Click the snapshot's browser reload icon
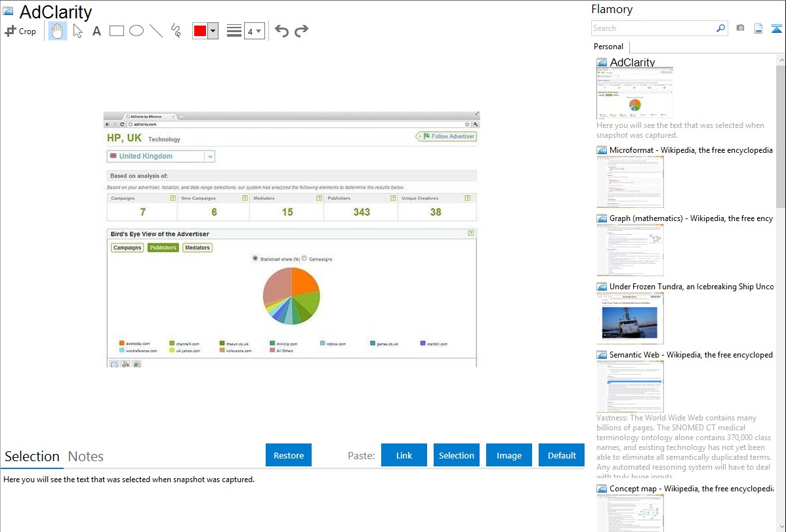This screenshot has height=532, width=786. pyautogui.click(x=122, y=125)
